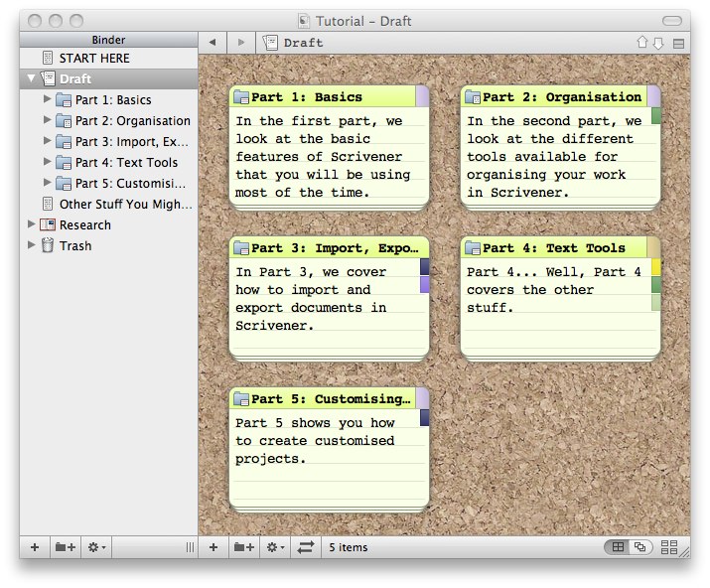Go forward in editor history
710x588 pixels.
pyautogui.click(x=241, y=42)
